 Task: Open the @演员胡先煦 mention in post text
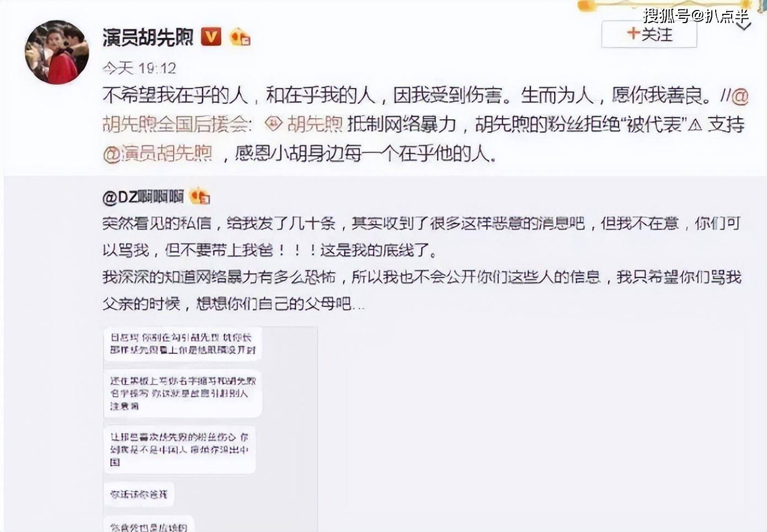[157, 153]
